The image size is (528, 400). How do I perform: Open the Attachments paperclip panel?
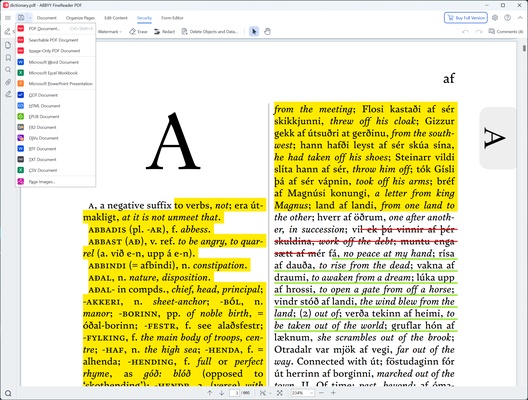point(8,82)
